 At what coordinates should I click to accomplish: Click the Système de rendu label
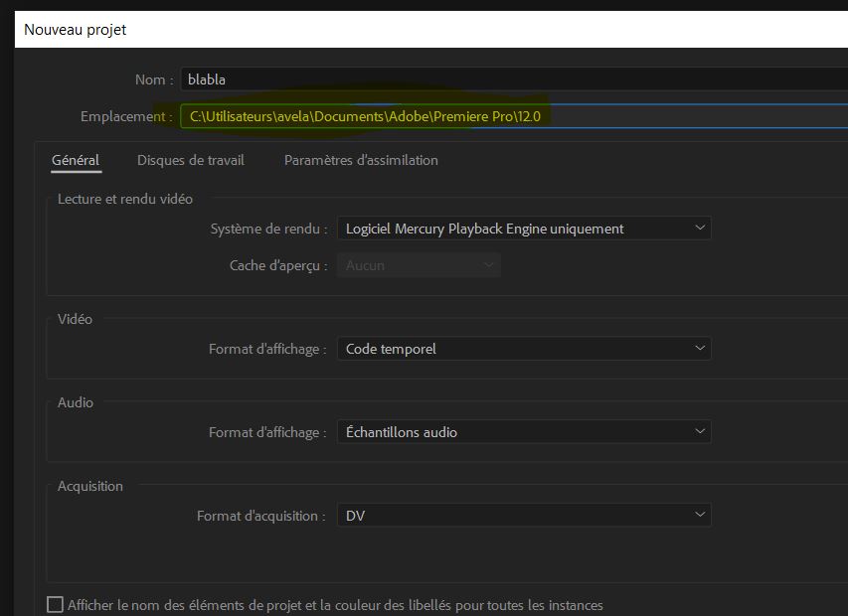tap(268, 230)
